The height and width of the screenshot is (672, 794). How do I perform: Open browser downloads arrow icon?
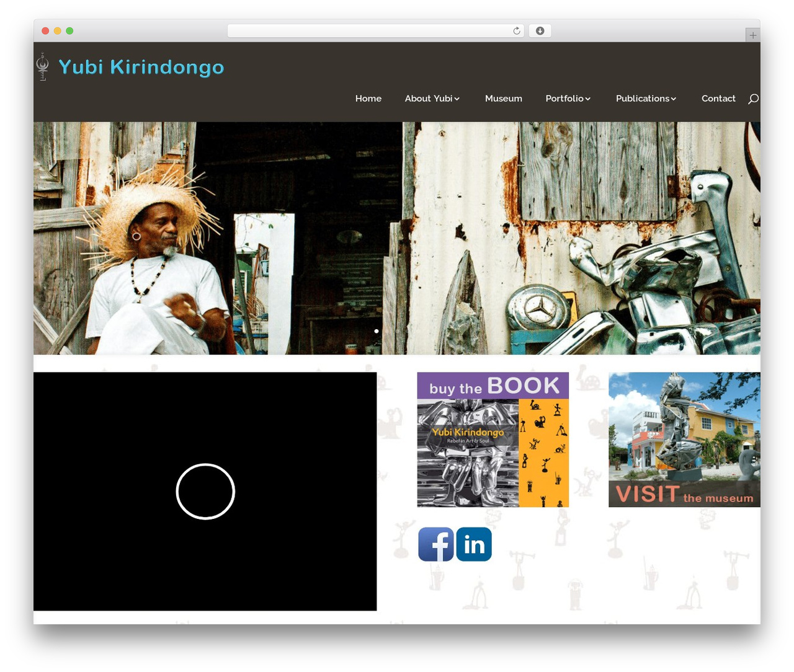[540, 31]
